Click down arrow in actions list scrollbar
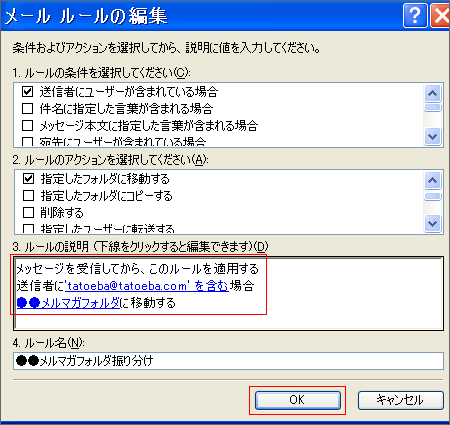This screenshot has height=425, width=450. point(433,223)
